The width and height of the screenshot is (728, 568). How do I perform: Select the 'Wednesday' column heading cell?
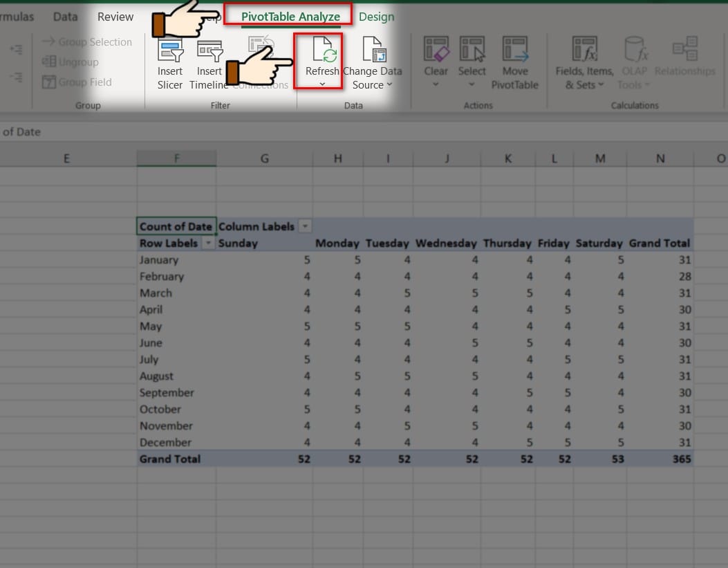point(446,243)
